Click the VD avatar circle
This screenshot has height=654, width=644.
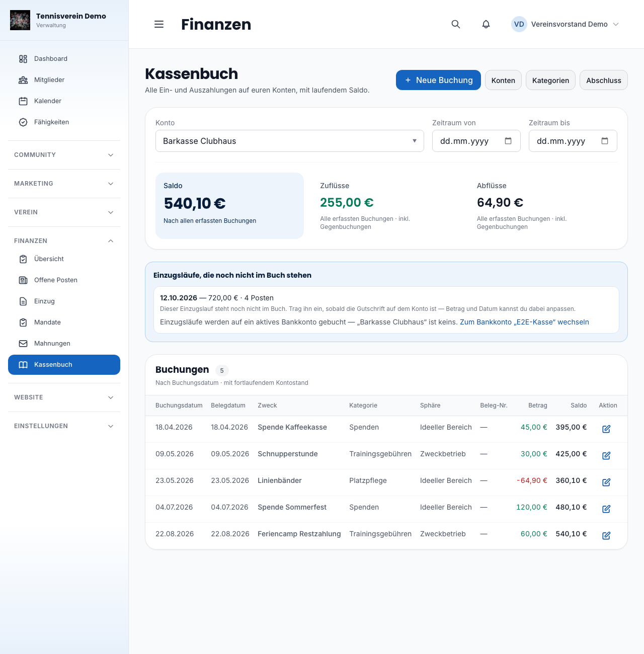click(x=519, y=24)
